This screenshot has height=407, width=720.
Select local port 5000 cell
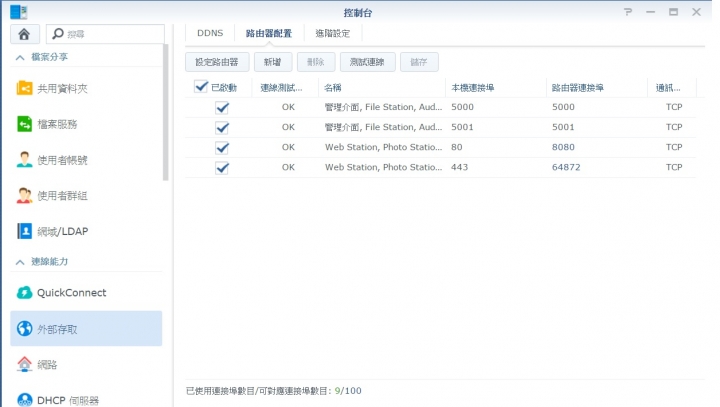point(462,107)
